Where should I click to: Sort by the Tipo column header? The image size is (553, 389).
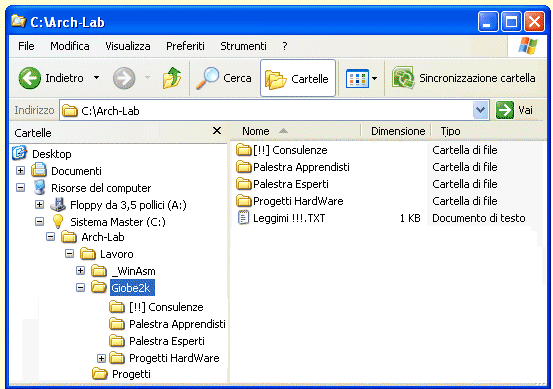click(450, 131)
